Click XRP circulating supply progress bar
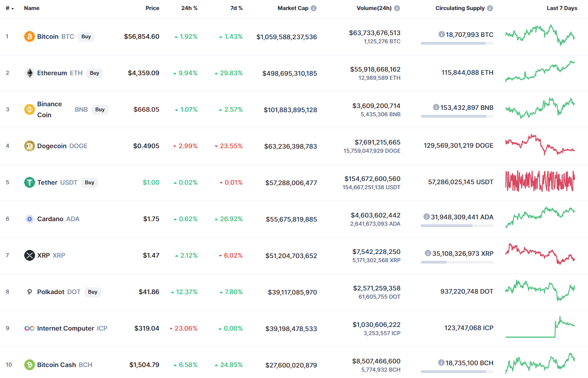This screenshot has width=588, height=378. 457,262
